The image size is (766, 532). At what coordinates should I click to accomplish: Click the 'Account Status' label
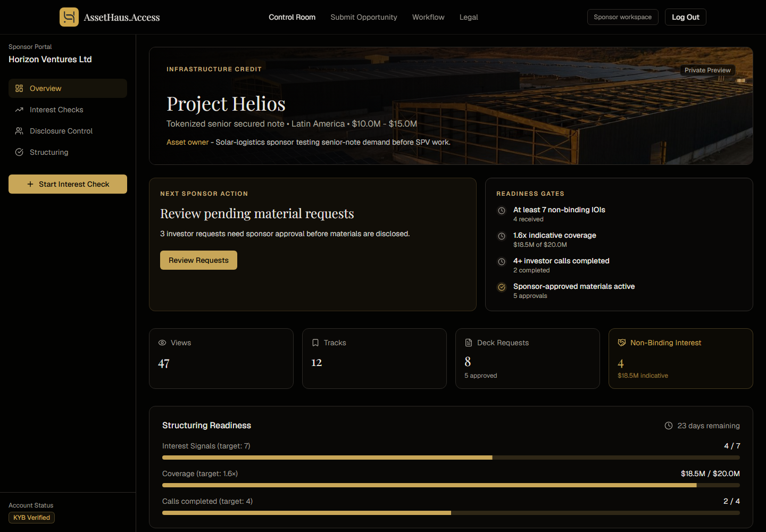point(31,505)
